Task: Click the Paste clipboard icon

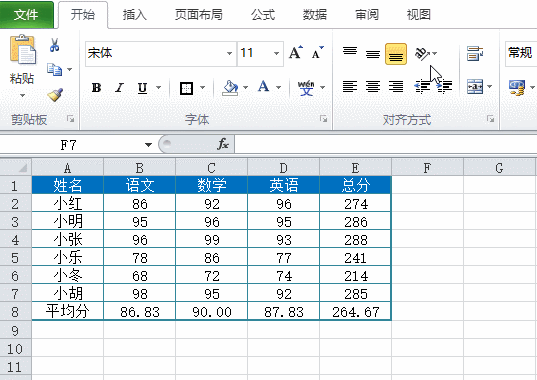Action: [x=23, y=50]
